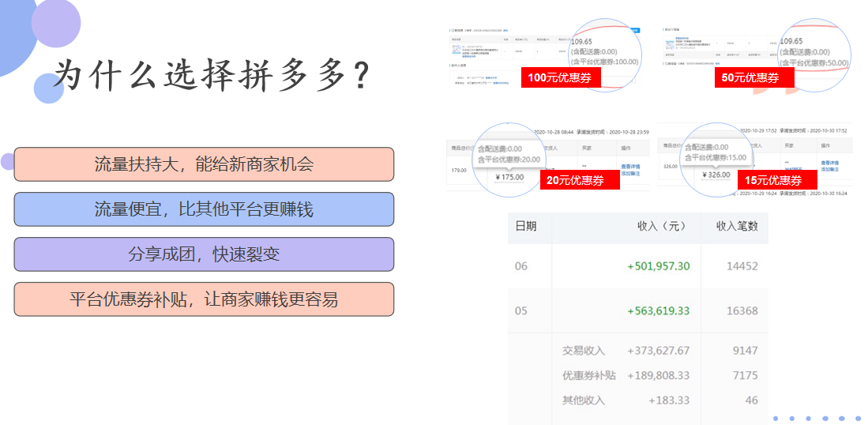Image resolution: width=868 pixels, height=425 pixels.
Task: Click the count cell 7175
Action: click(x=745, y=375)
